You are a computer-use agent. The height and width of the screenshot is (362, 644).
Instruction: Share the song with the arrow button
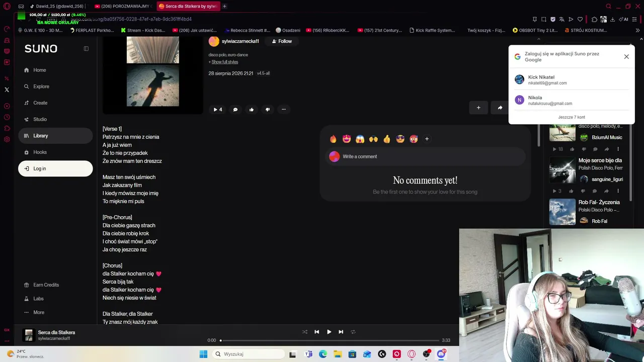(500, 108)
